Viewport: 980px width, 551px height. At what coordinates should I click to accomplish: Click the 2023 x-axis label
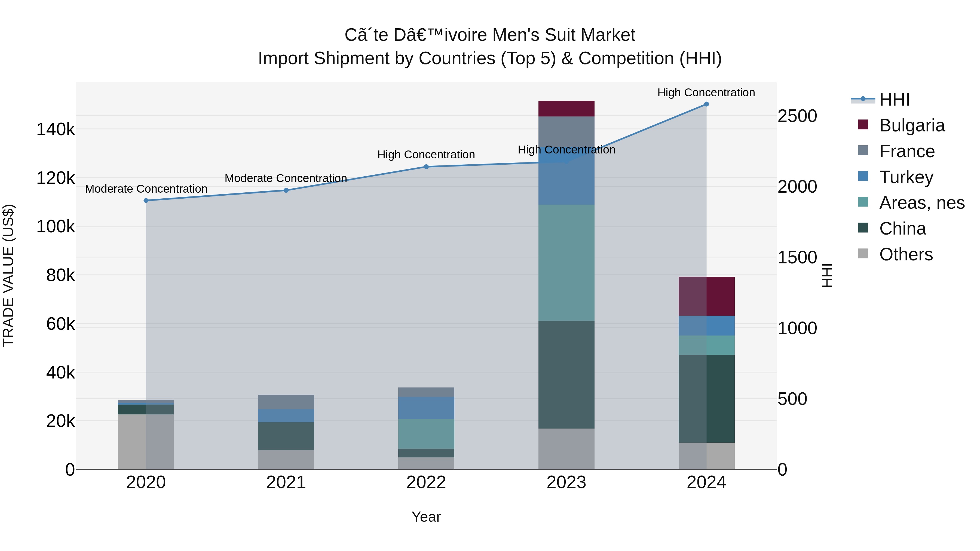point(566,482)
